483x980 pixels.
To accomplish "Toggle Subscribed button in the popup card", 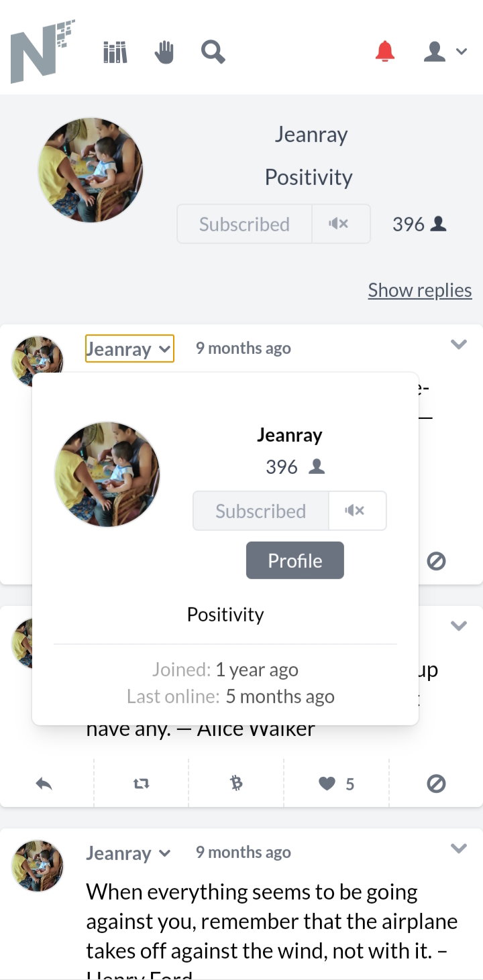I will pos(261,511).
